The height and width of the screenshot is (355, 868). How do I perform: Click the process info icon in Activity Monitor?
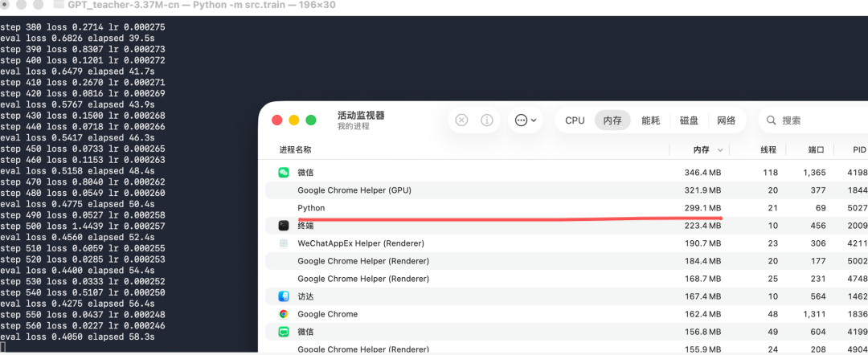(x=486, y=120)
